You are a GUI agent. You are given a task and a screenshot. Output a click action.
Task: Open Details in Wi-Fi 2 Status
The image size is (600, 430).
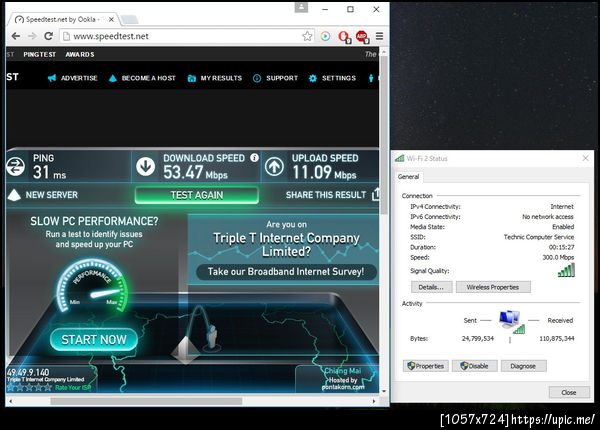(x=431, y=287)
